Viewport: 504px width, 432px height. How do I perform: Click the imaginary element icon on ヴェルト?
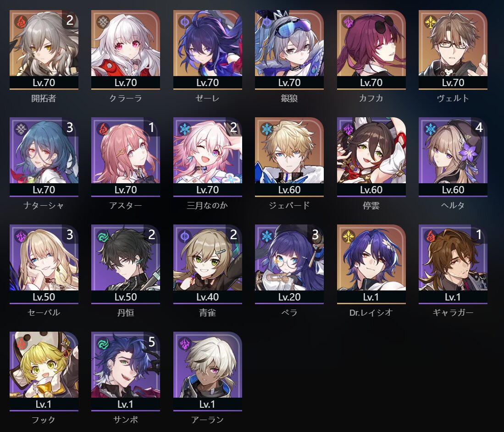pos(430,22)
